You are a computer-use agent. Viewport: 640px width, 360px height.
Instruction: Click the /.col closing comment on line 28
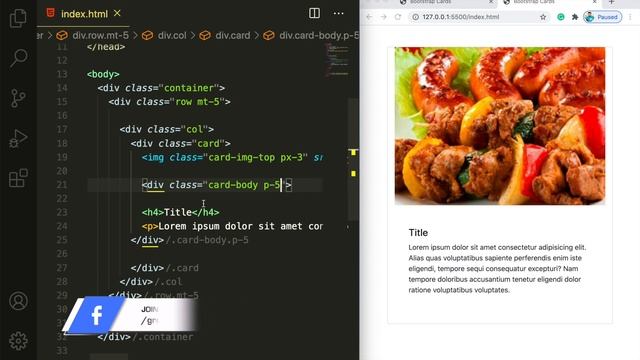click(168, 282)
